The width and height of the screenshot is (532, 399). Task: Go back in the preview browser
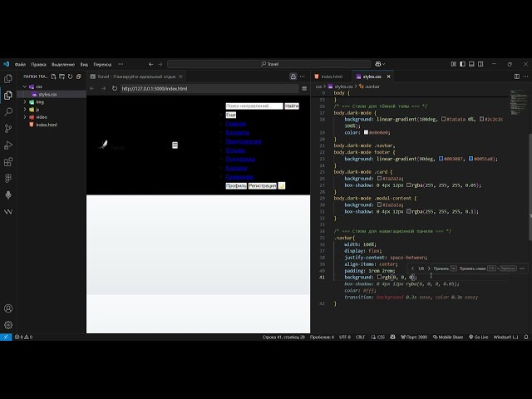[x=92, y=89]
